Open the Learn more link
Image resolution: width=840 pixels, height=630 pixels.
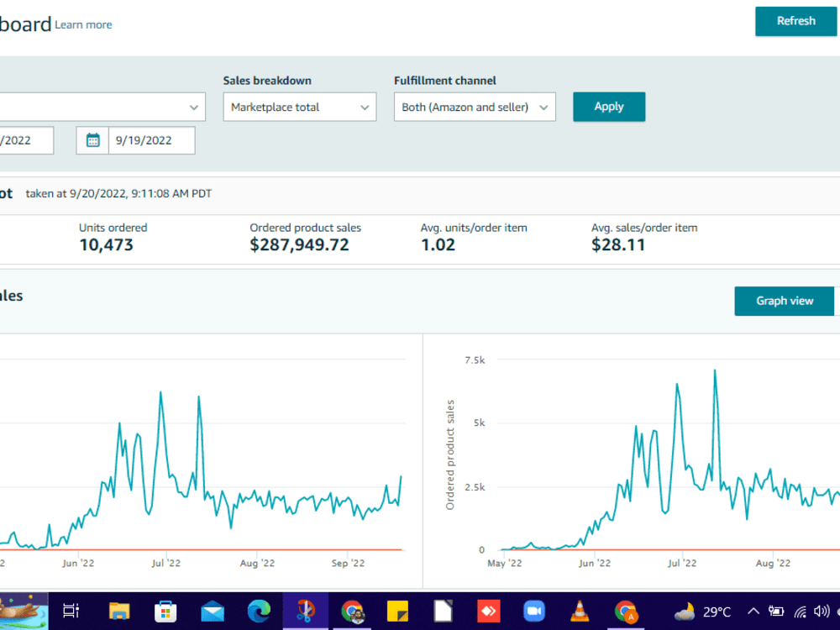click(x=83, y=24)
